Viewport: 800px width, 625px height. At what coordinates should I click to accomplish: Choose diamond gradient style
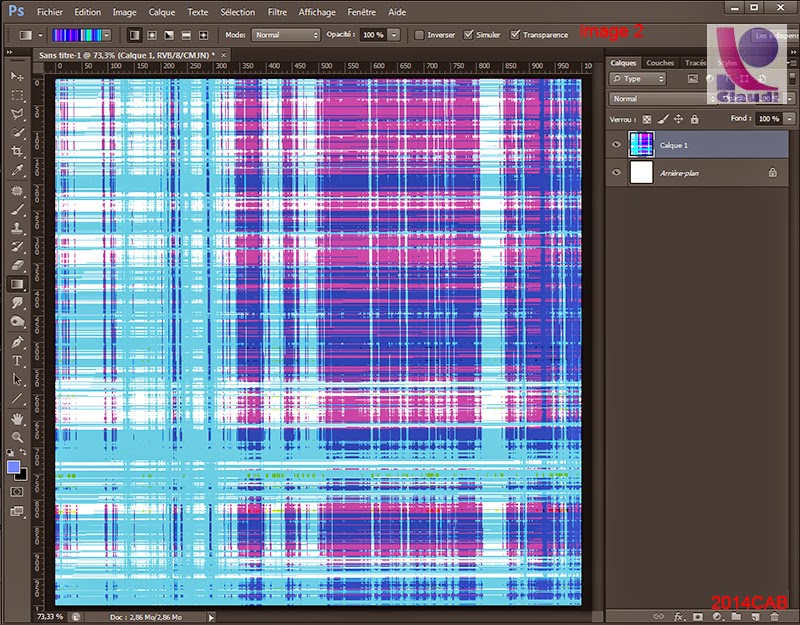[204, 35]
